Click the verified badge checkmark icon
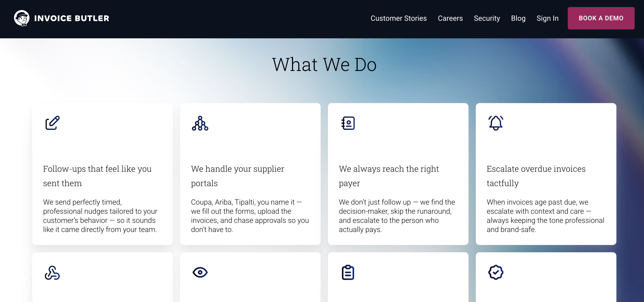 [496, 272]
